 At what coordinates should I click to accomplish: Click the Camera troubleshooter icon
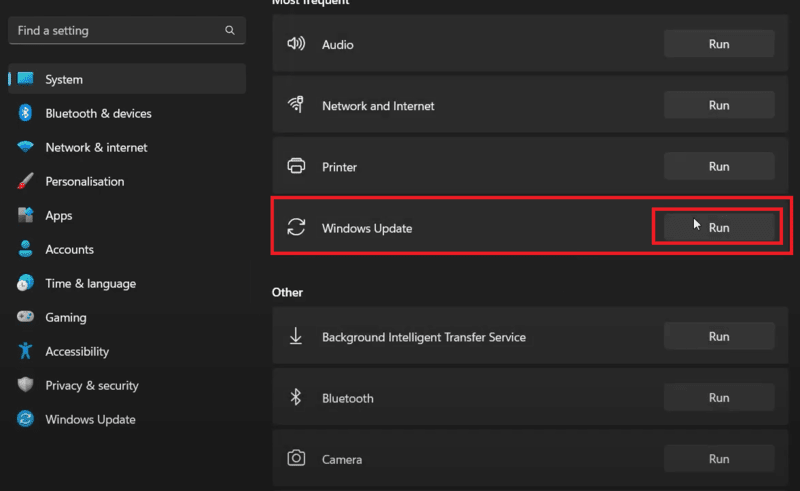[x=296, y=458]
